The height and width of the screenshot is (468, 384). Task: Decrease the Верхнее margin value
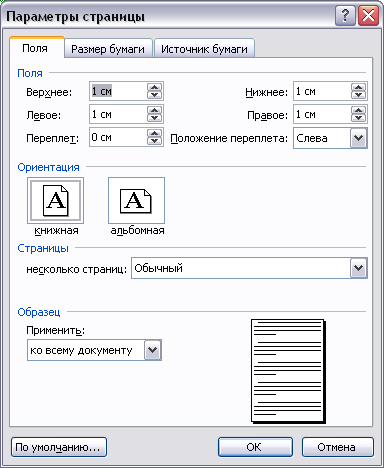click(154, 95)
